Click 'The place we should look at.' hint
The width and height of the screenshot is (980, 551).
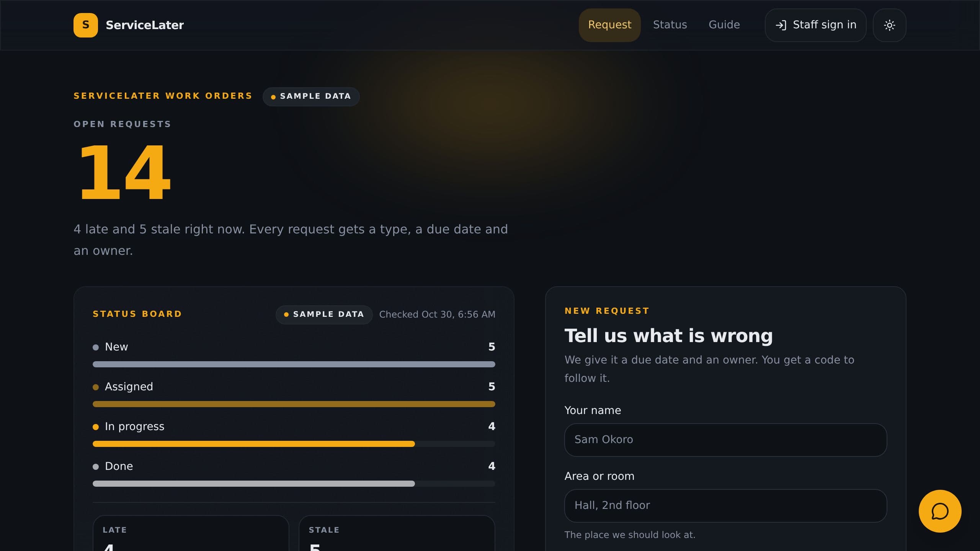(x=630, y=535)
